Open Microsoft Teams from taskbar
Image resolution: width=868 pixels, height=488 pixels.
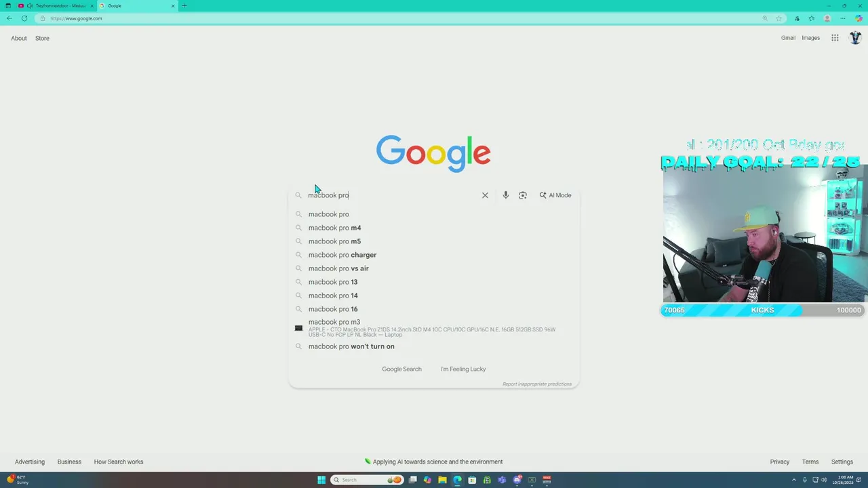point(502,480)
